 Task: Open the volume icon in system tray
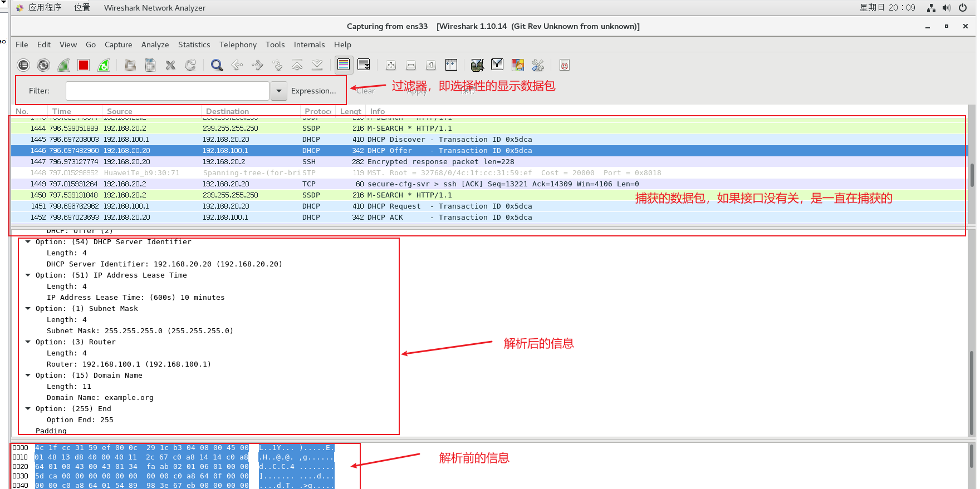click(x=947, y=8)
